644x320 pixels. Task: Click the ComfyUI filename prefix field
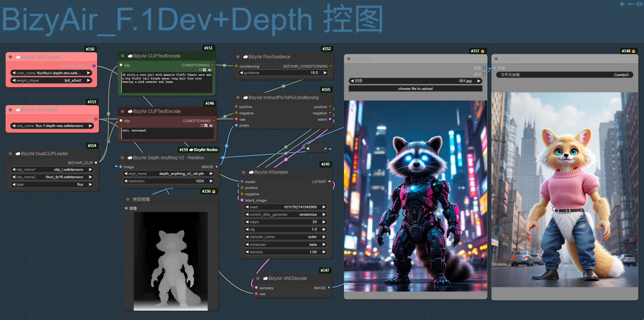click(x=565, y=75)
